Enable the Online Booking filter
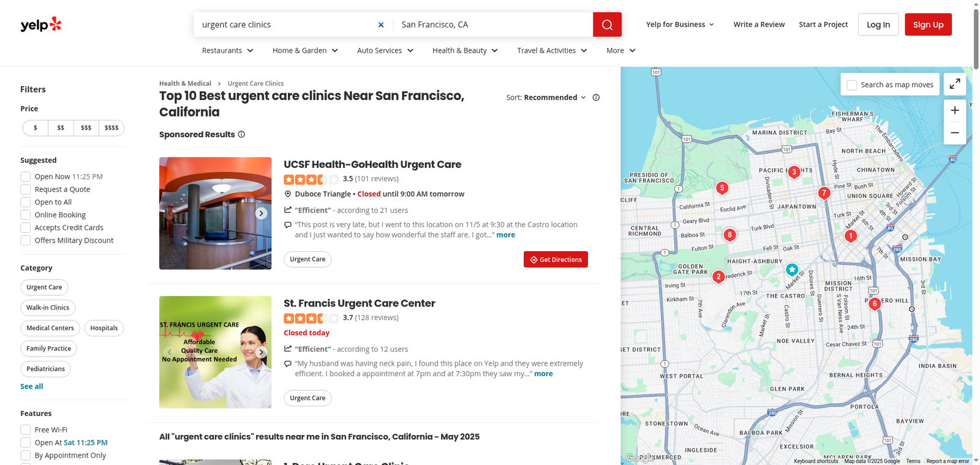980x465 pixels. 26,215
